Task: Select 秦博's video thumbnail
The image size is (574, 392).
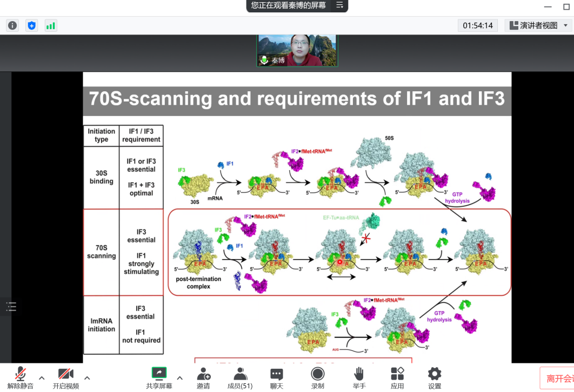Action: (297, 50)
